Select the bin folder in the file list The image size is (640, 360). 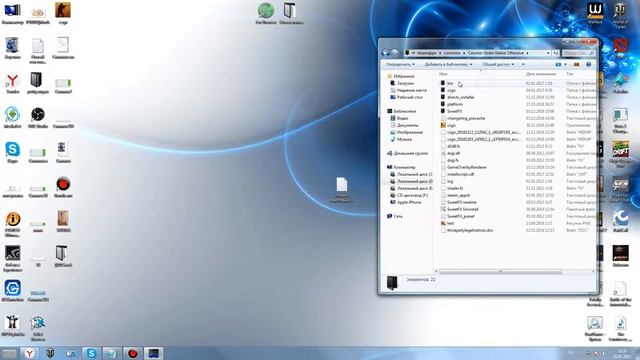click(450, 83)
